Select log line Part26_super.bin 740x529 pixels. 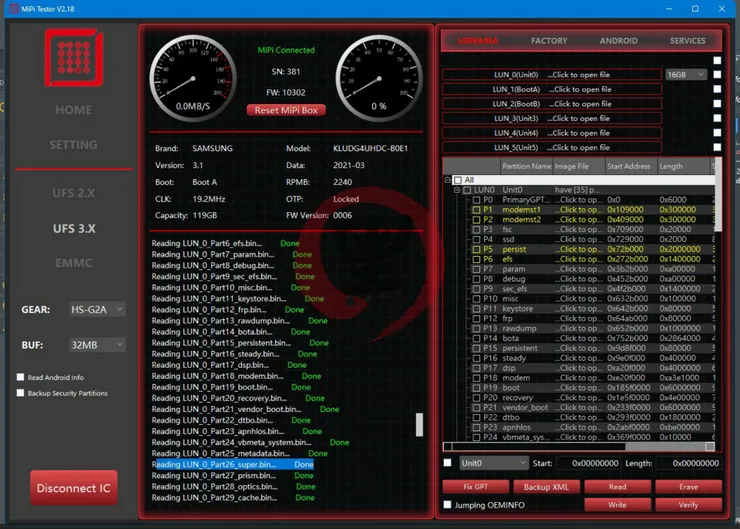[233, 464]
